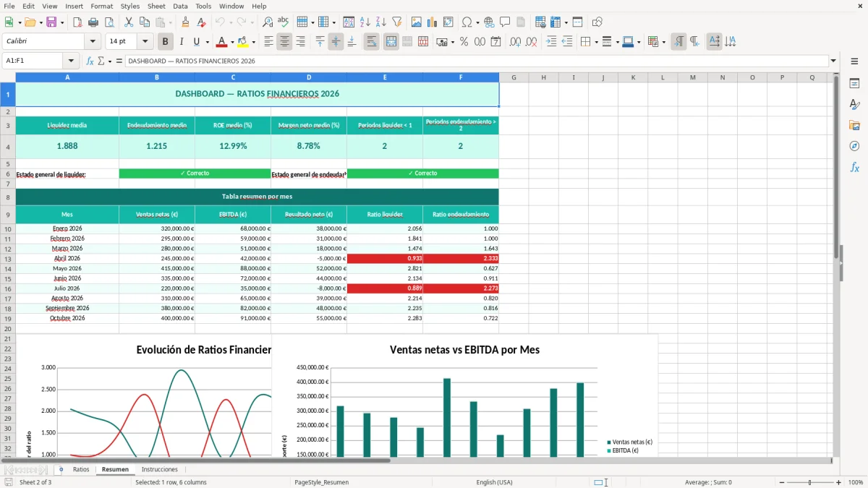
Task: Toggle Left-To-Right text direction
Action: (678, 42)
